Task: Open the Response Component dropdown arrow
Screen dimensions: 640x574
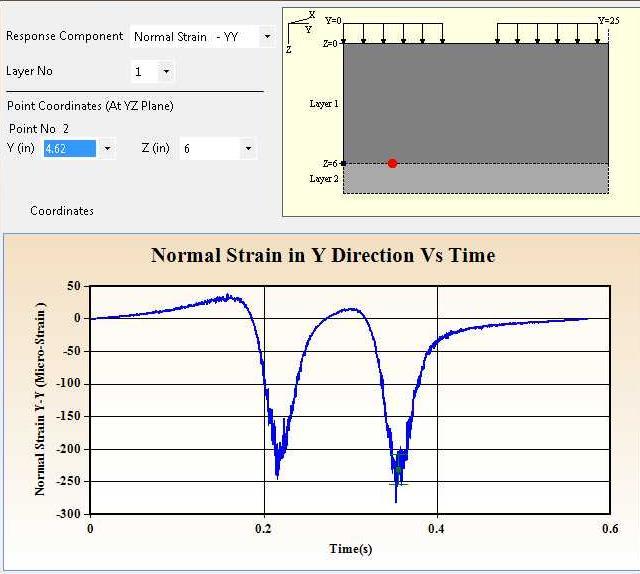Action: click(x=267, y=36)
